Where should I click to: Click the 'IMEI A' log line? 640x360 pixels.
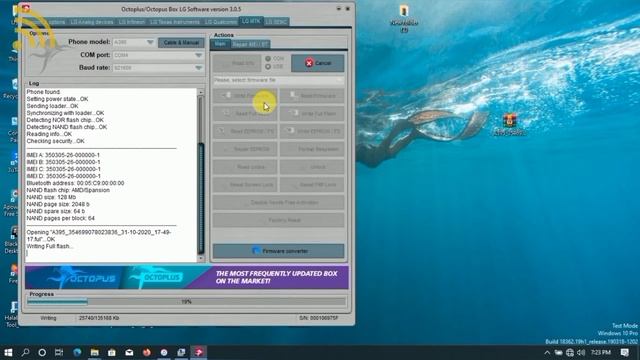point(63,155)
